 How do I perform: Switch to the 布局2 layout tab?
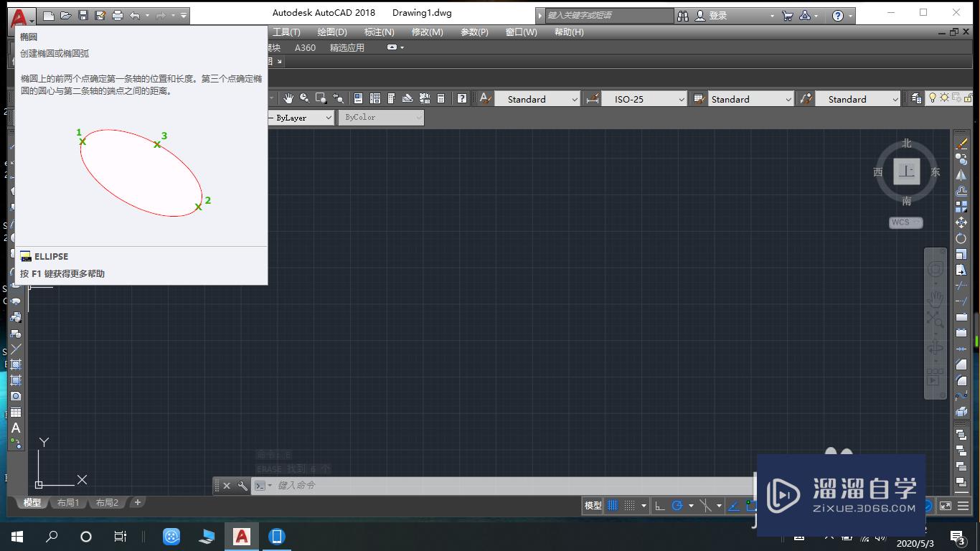[107, 503]
